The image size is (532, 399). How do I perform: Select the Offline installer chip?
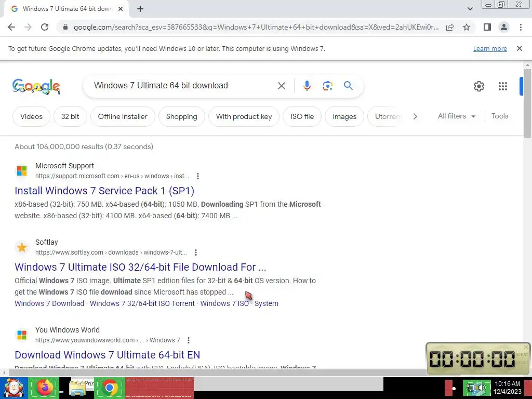123,116
